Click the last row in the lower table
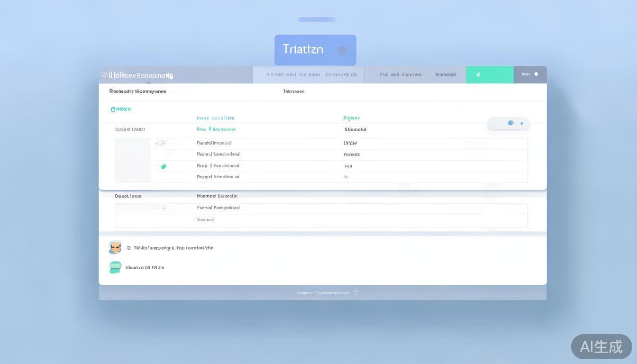637x364 pixels. 321,220
